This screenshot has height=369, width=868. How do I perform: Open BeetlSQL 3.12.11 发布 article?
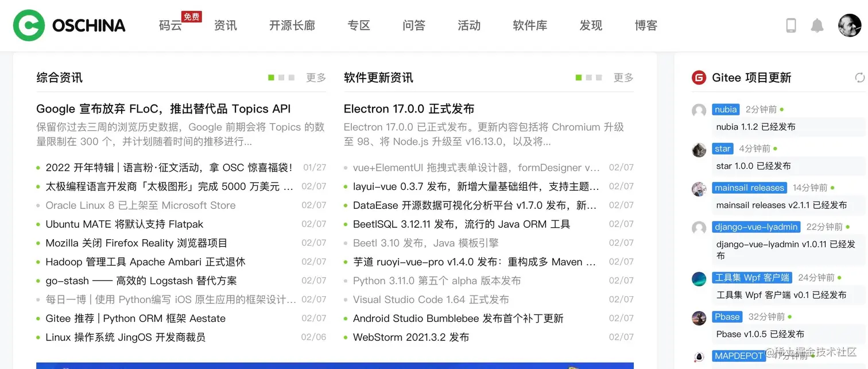click(x=462, y=224)
